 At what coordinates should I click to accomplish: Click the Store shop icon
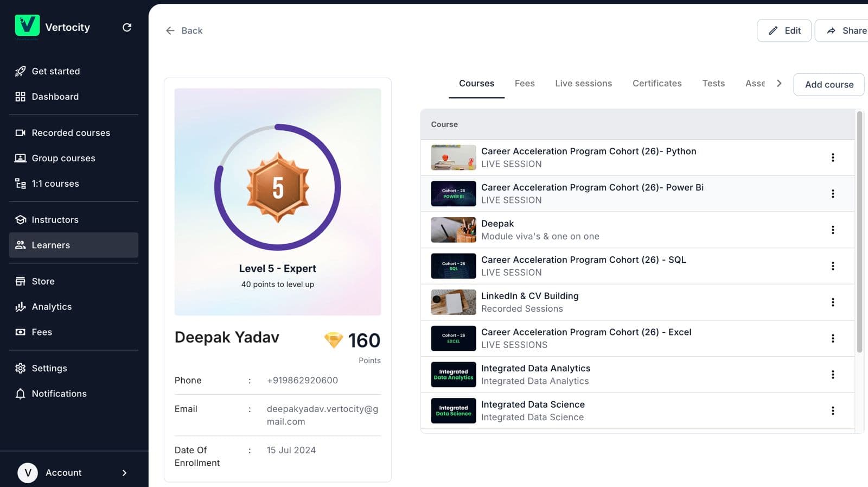coord(20,281)
